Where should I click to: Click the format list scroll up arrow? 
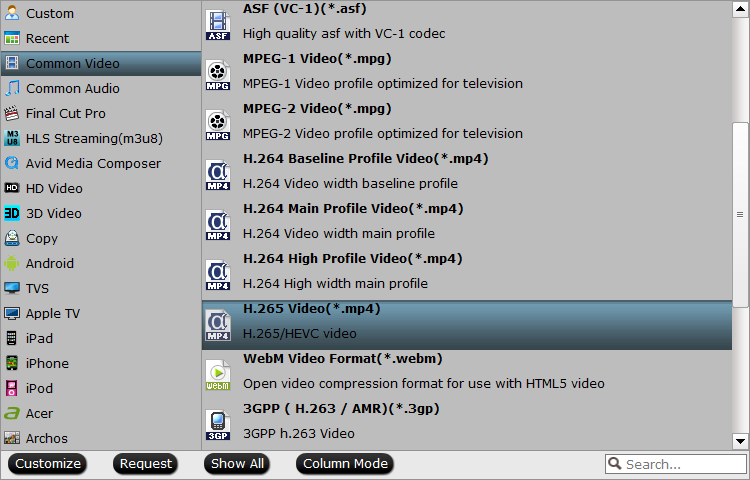click(x=740, y=9)
